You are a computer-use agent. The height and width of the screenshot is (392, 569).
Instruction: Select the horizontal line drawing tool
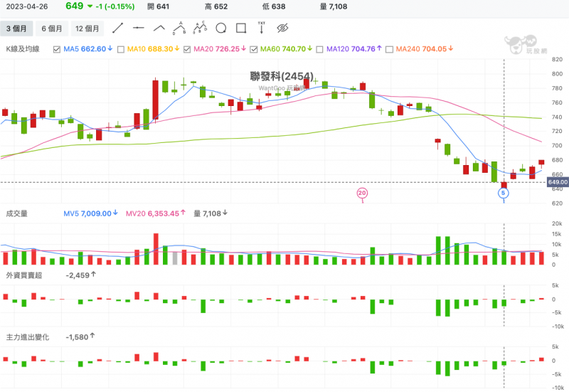[x=139, y=28]
